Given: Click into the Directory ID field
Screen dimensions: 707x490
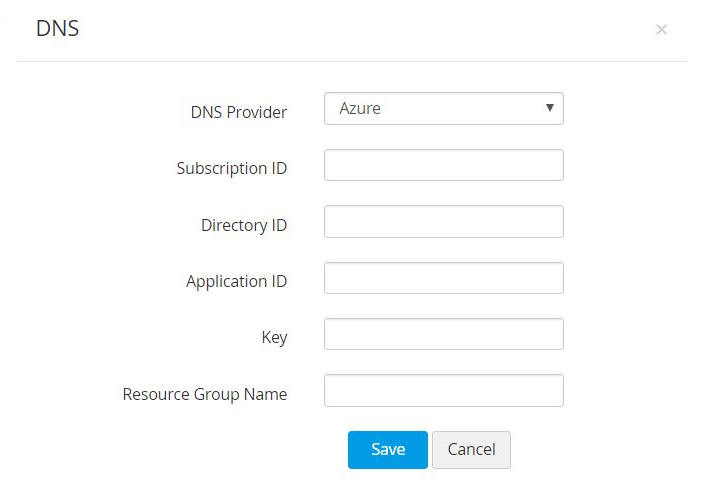Looking at the screenshot, I should coord(443,222).
